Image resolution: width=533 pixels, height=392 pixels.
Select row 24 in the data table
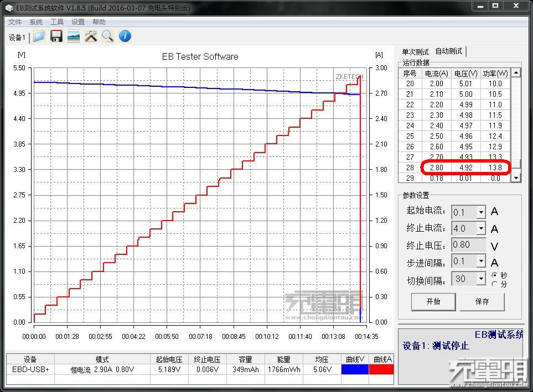pyautogui.click(x=454, y=126)
